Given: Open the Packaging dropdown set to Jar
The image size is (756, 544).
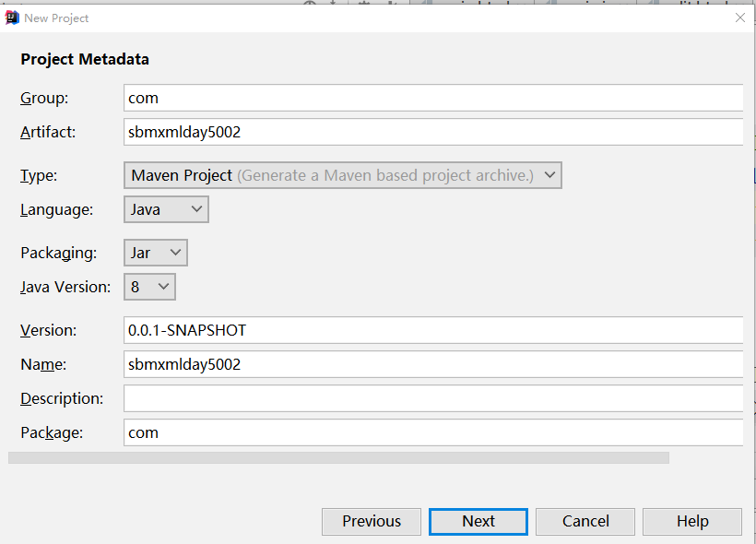Looking at the screenshot, I should click(156, 253).
